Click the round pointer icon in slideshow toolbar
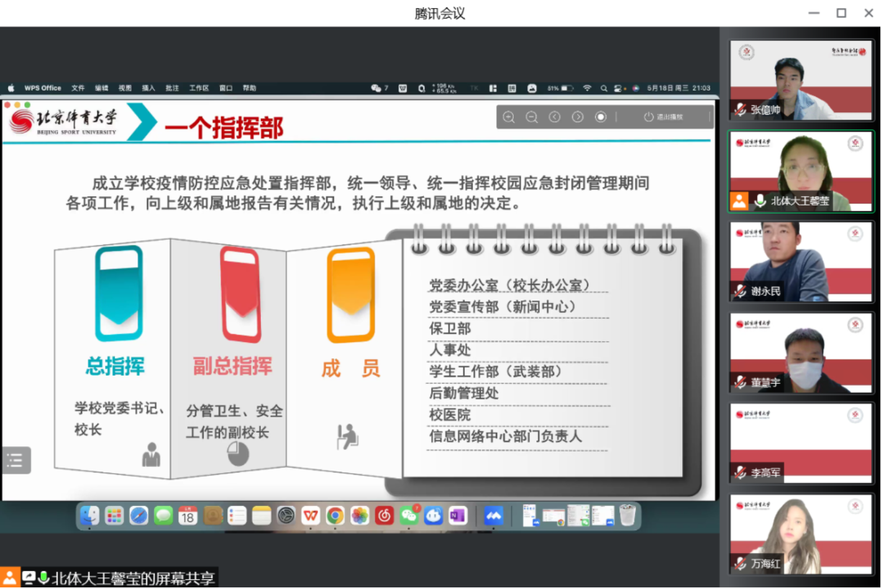 601,117
